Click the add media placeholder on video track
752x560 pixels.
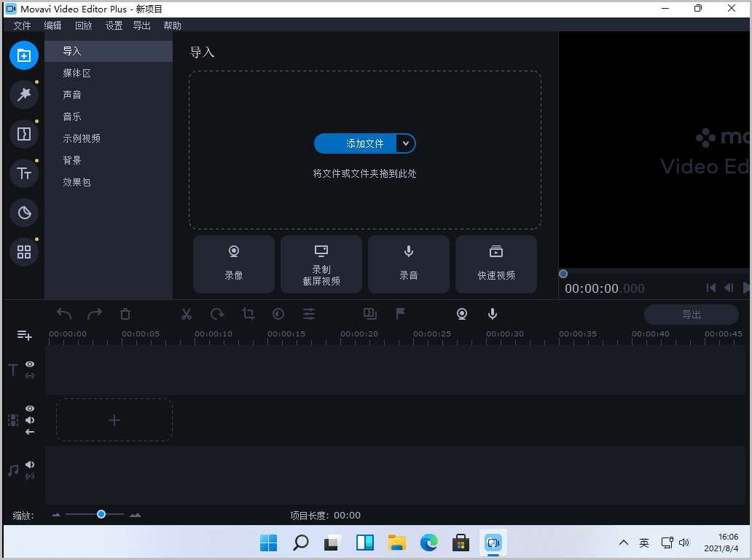114,420
